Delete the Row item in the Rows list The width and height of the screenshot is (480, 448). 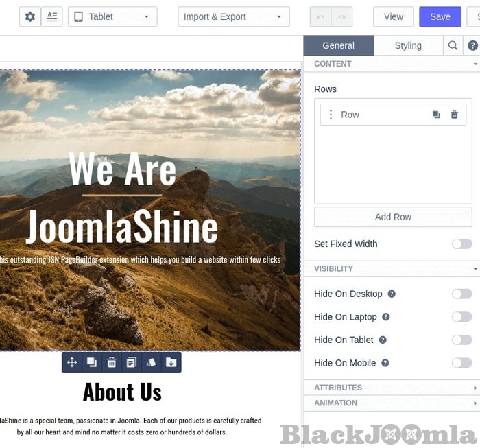coord(454,115)
